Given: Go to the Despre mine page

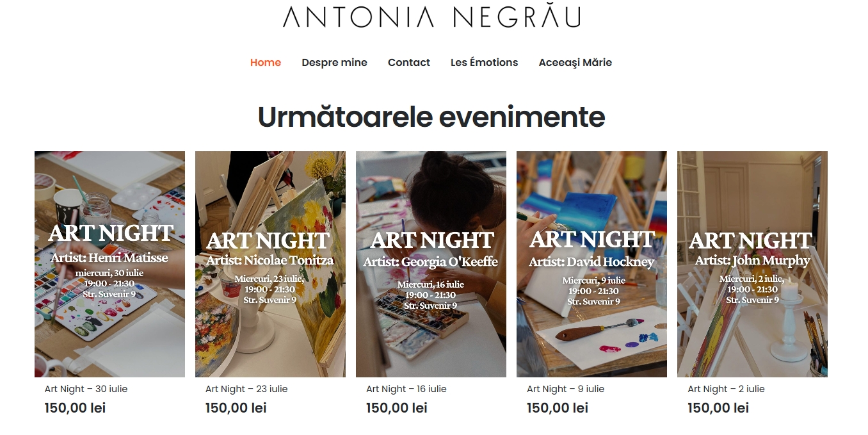Looking at the screenshot, I should click(x=334, y=62).
